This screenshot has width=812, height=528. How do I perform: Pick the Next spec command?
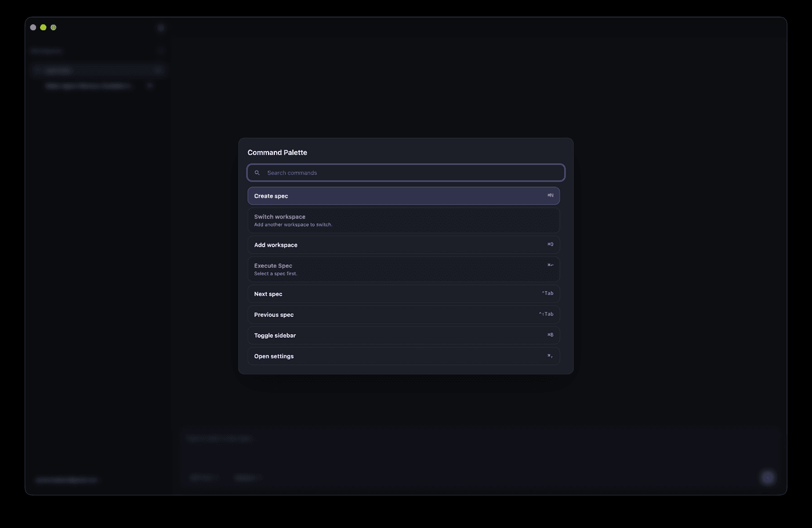tap(404, 294)
